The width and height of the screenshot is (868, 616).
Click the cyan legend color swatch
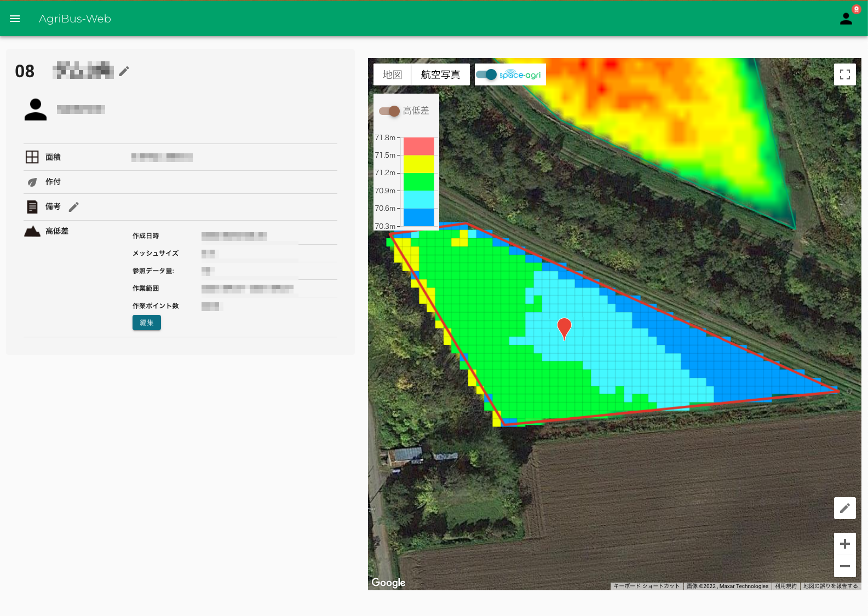pyautogui.click(x=419, y=199)
